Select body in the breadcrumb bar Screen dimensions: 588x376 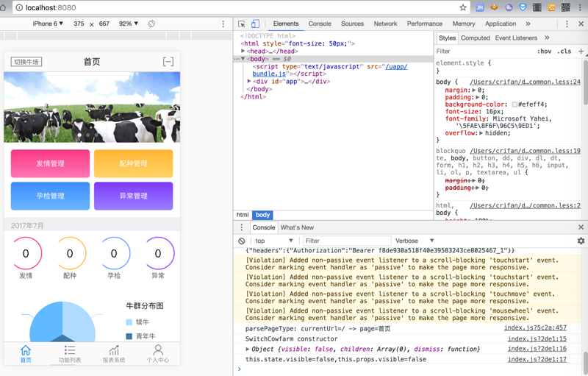point(262,215)
